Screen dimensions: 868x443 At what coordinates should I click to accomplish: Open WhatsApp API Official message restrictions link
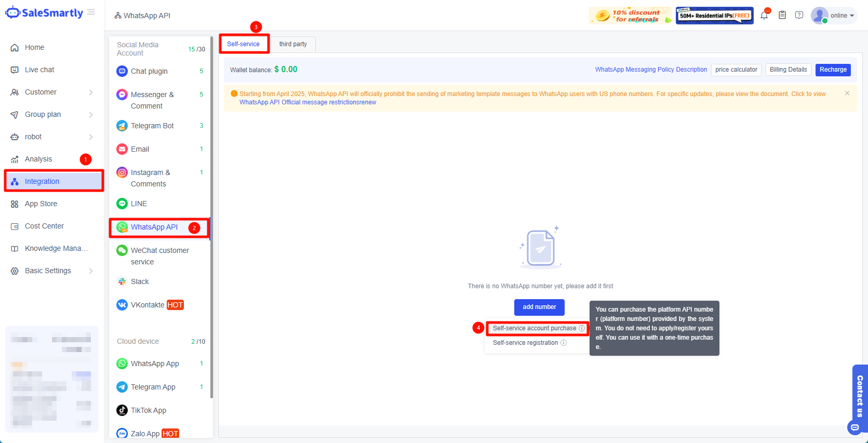308,102
